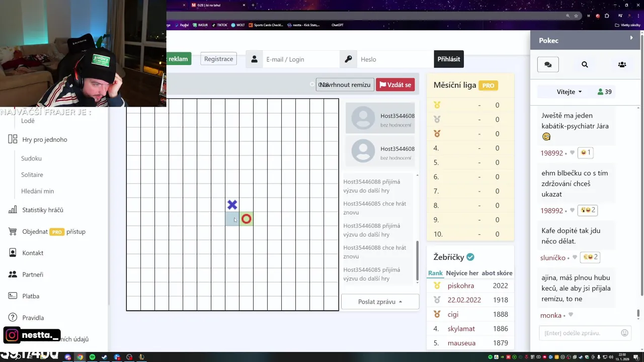Open emoji picker in chat input
The width and height of the screenshot is (644, 362).
click(x=624, y=333)
